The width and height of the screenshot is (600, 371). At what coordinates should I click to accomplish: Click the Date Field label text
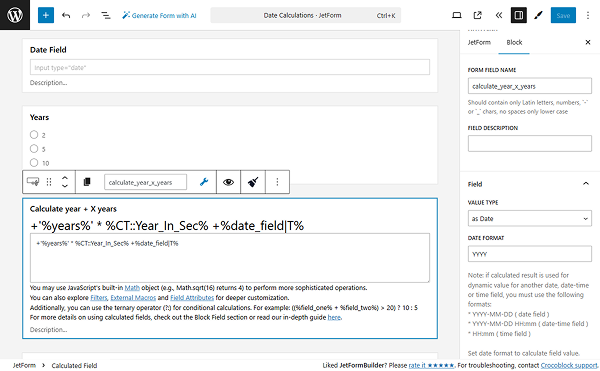click(x=48, y=50)
